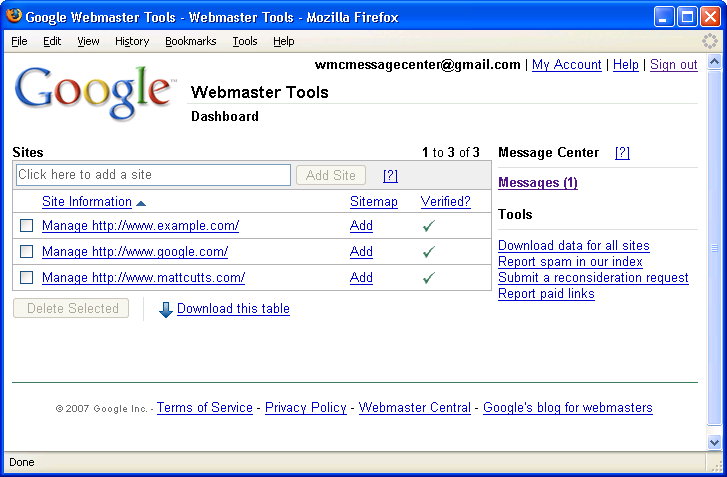Click the verified checkmark for www.google.com
The width and height of the screenshot is (727, 477).
pyautogui.click(x=429, y=252)
